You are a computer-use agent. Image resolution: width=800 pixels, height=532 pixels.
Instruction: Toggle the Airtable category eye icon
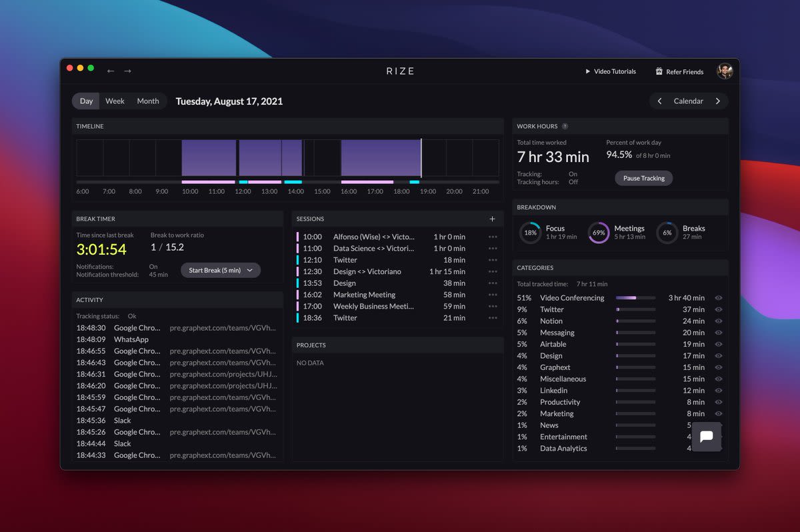(x=719, y=344)
